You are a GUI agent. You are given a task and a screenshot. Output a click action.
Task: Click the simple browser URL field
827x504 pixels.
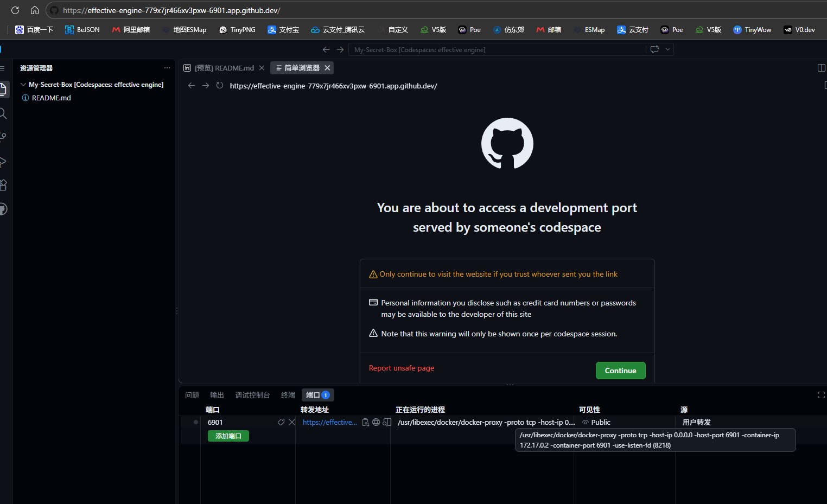(333, 86)
